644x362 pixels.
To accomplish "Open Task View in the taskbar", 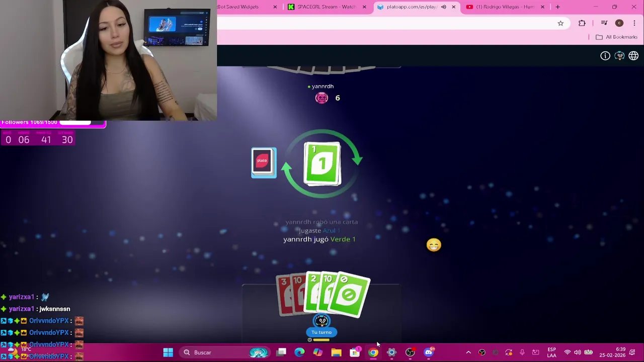I will coord(281,352).
